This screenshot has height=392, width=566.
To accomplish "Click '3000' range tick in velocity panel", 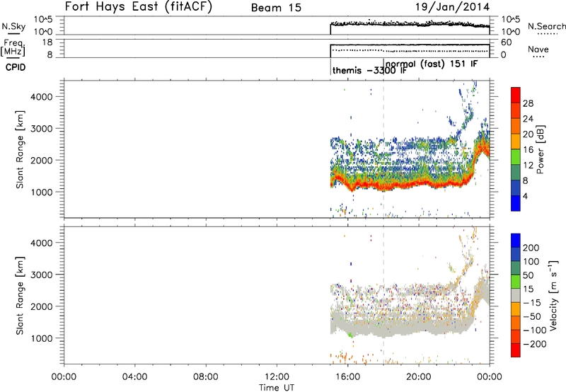I will click(x=41, y=275).
